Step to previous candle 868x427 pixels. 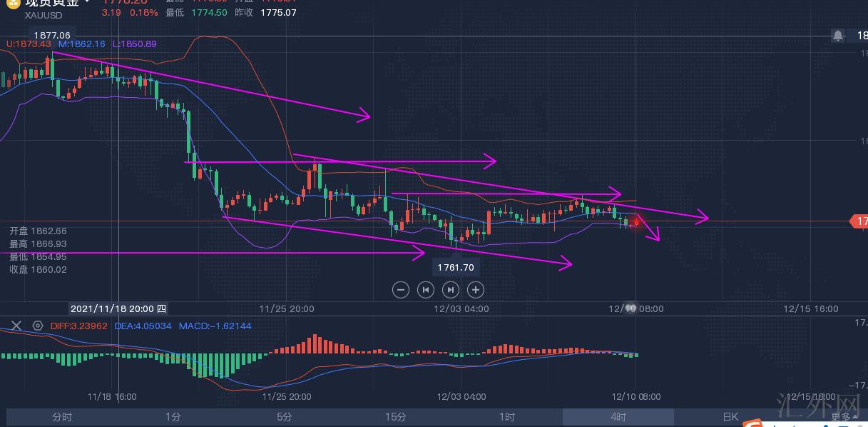point(426,289)
